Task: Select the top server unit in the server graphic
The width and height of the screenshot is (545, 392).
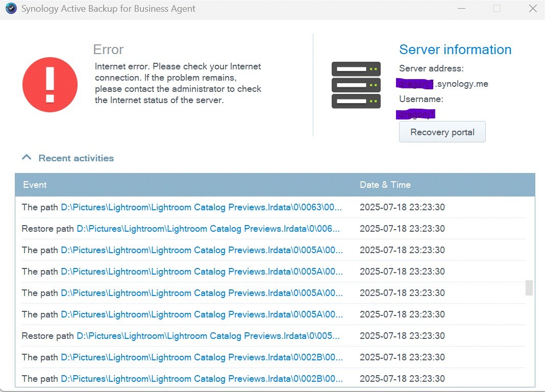Action: tap(356, 68)
